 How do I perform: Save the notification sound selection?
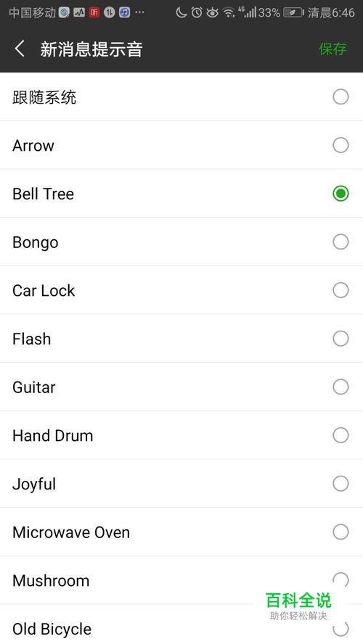(333, 49)
